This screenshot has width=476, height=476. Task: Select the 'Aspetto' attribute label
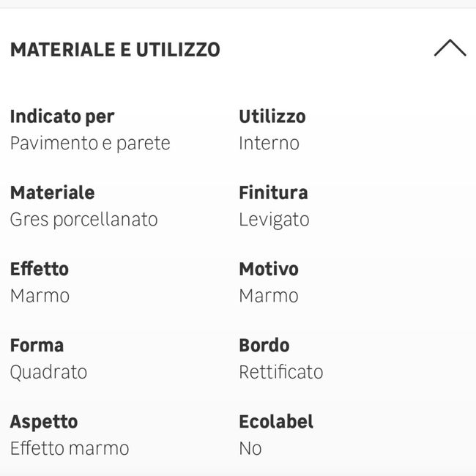pyautogui.click(x=44, y=421)
